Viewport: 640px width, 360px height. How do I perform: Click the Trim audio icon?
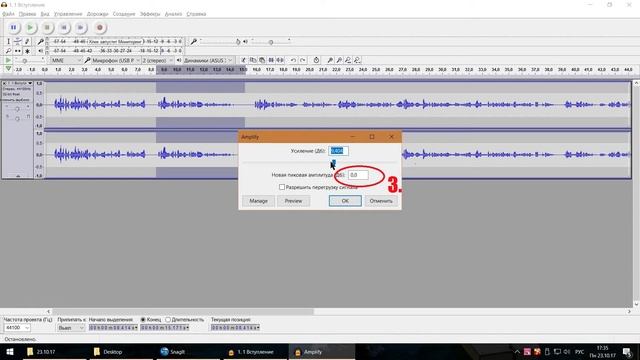[x=271, y=60]
